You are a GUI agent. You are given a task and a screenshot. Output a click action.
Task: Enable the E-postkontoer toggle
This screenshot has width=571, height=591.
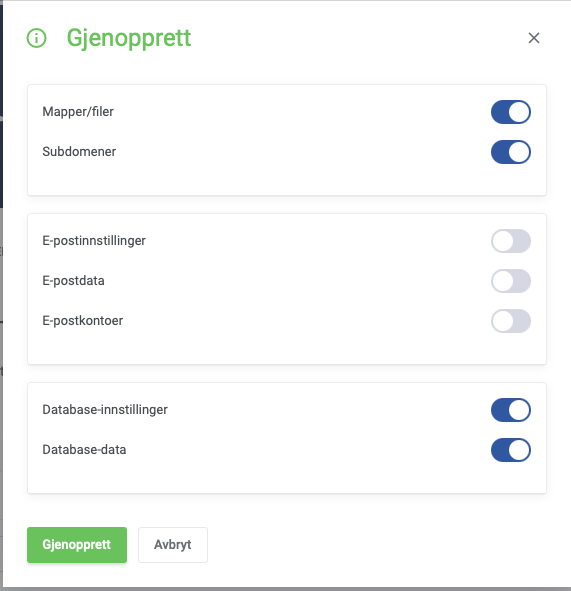tap(511, 321)
